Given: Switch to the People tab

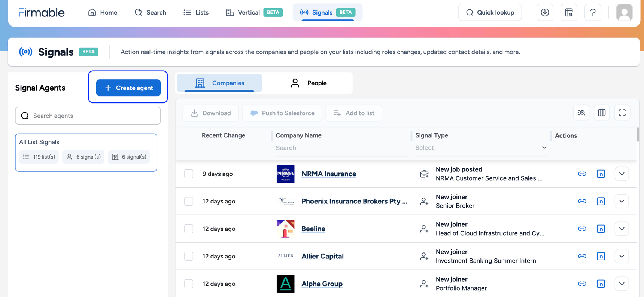Looking at the screenshot, I should 309,83.
